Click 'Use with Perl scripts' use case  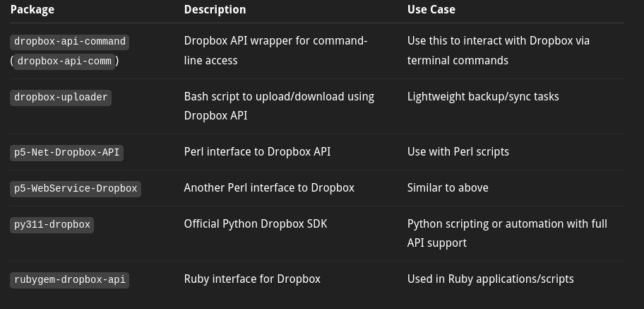pos(458,152)
